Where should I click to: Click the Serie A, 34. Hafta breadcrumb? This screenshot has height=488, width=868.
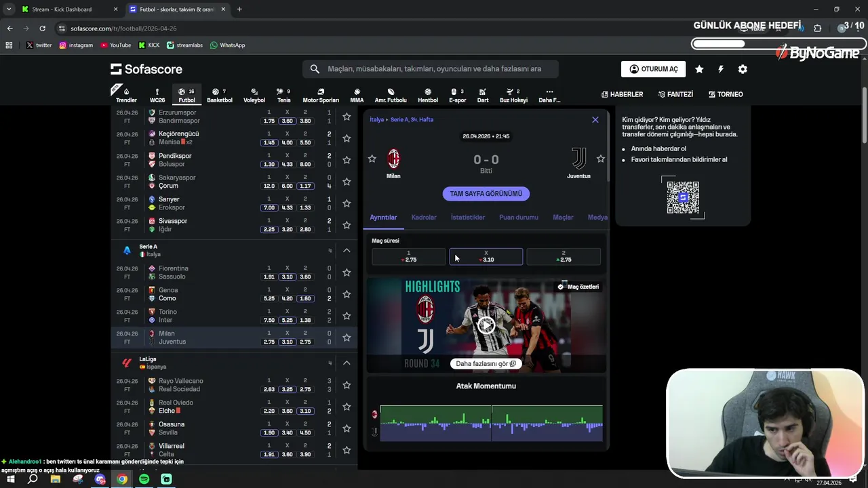point(412,119)
